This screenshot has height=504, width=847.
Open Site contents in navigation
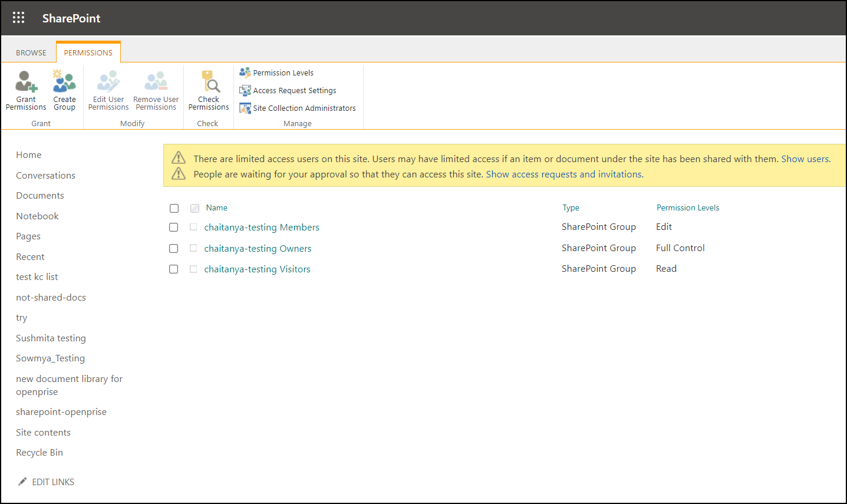tap(43, 433)
